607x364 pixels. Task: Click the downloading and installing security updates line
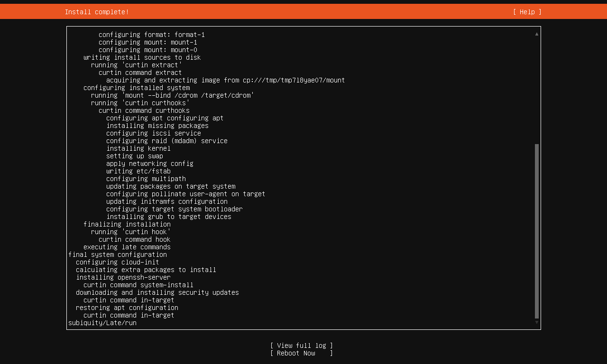(x=157, y=292)
